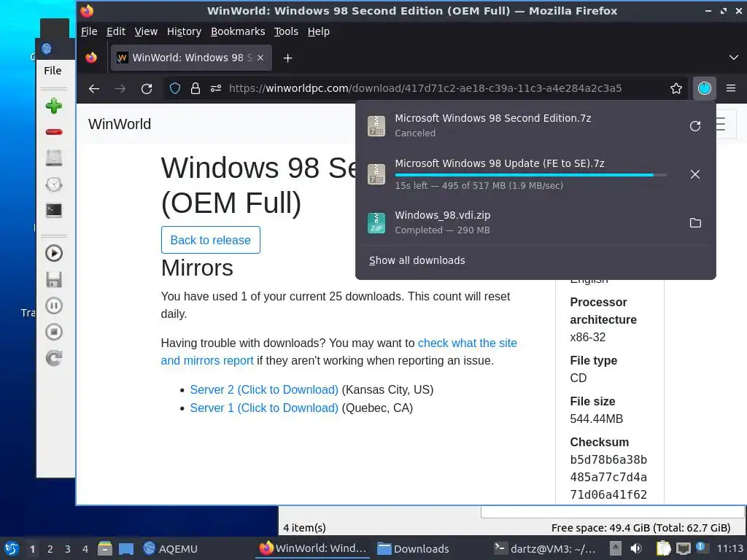The height and width of the screenshot is (560, 747).
Task: Switch to AQEMU taskbar window
Action: point(171,548)
